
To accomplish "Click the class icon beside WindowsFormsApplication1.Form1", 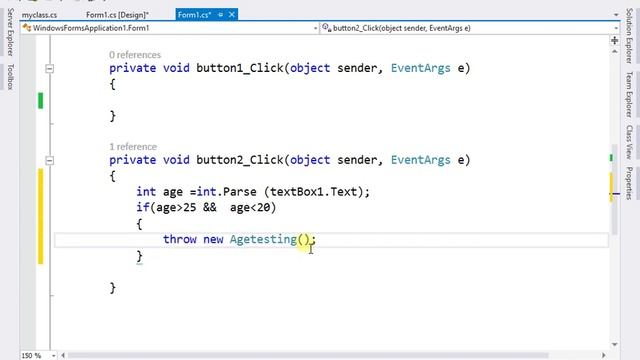I will pos(27,28).
